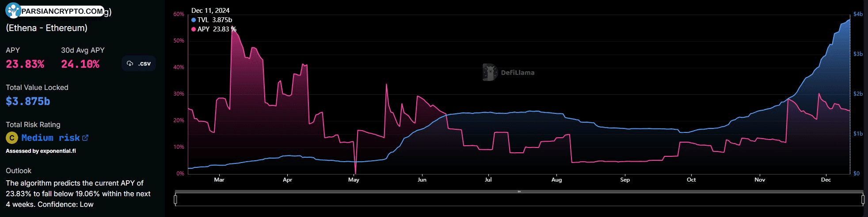
Task: Click the '(Ethena - Ethereum)' title
Action: [47, 28]
